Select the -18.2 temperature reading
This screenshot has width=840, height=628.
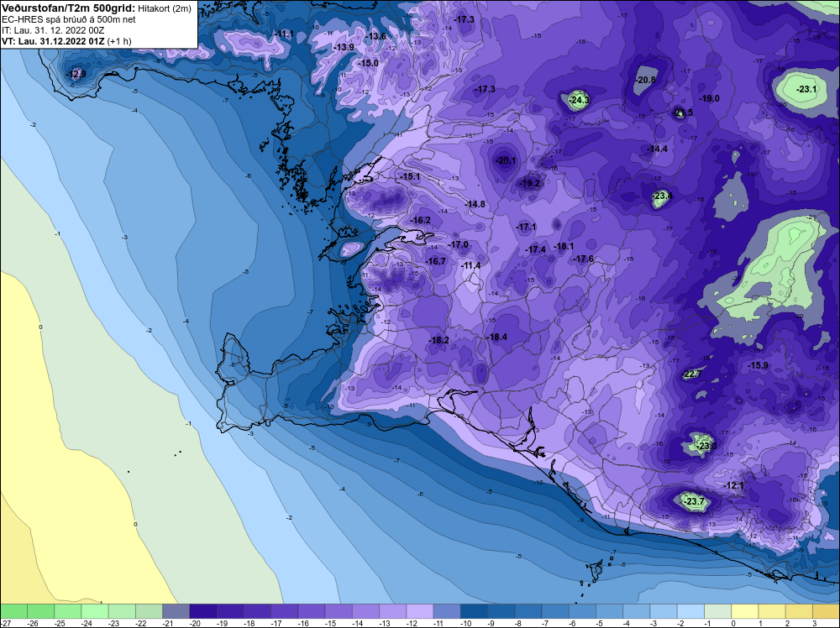[438, 340]
